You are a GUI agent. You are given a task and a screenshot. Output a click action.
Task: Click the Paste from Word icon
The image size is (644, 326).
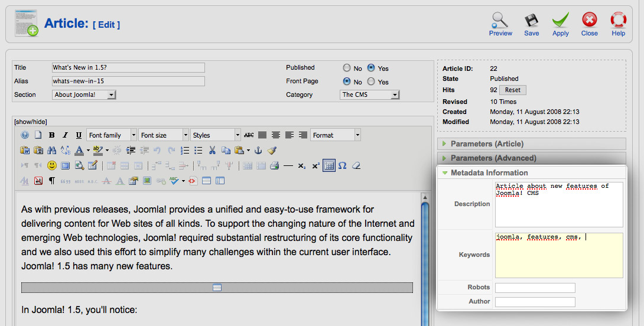pos(25,150)
